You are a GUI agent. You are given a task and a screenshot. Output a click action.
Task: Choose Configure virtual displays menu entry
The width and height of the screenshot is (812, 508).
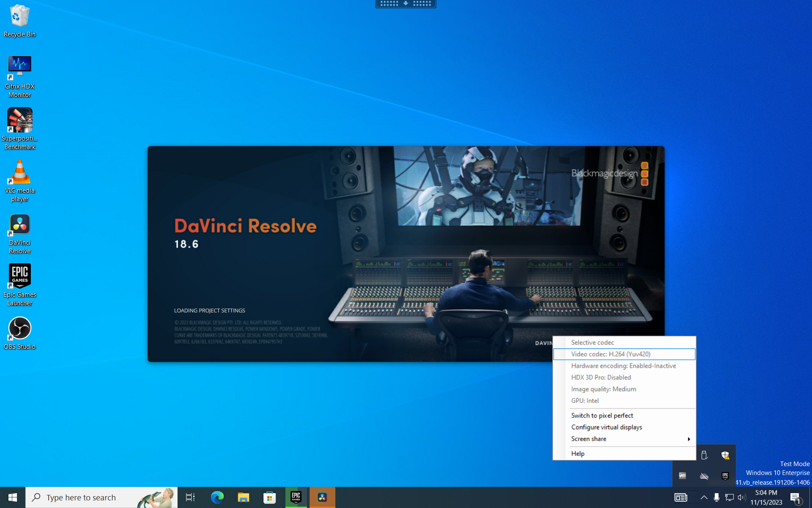click(x=606, y=427)
